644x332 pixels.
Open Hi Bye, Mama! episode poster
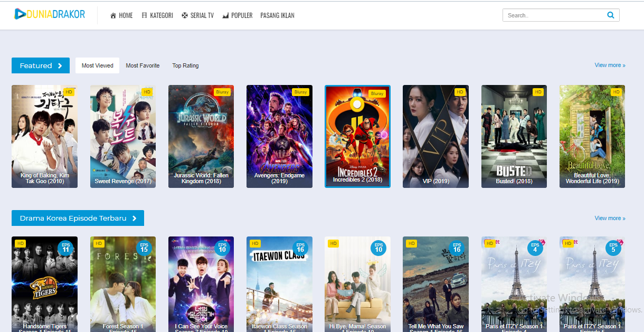point(357,284)
